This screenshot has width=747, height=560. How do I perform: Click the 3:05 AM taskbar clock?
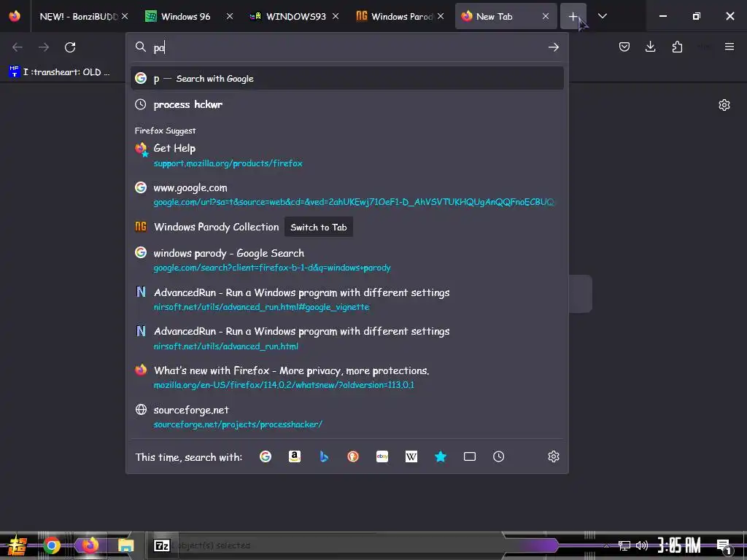click(x=679, y=545)
